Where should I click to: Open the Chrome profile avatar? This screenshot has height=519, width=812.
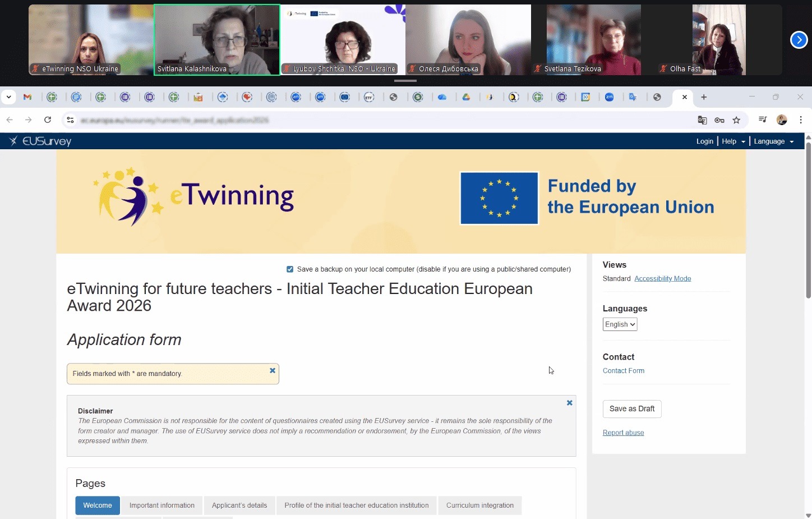(x=782, y=120)
